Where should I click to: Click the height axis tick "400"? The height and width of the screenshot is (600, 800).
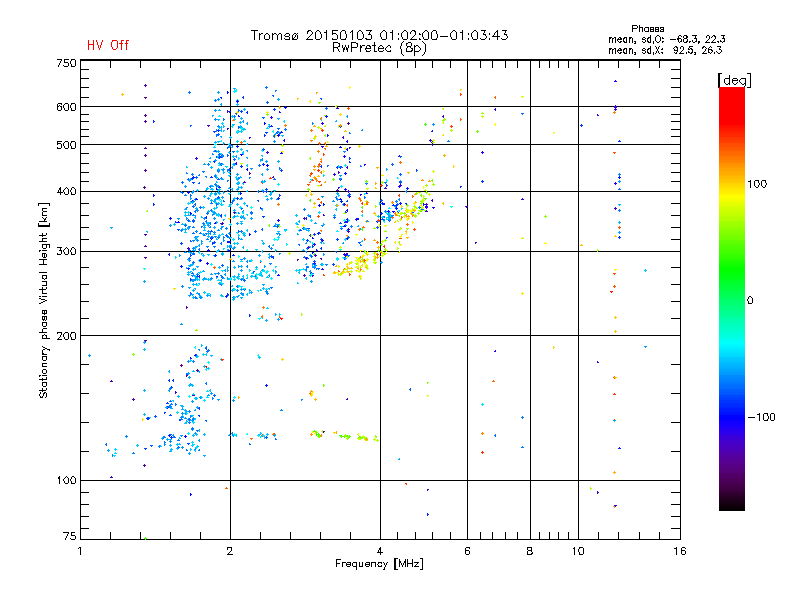click(x=66, y=191)
